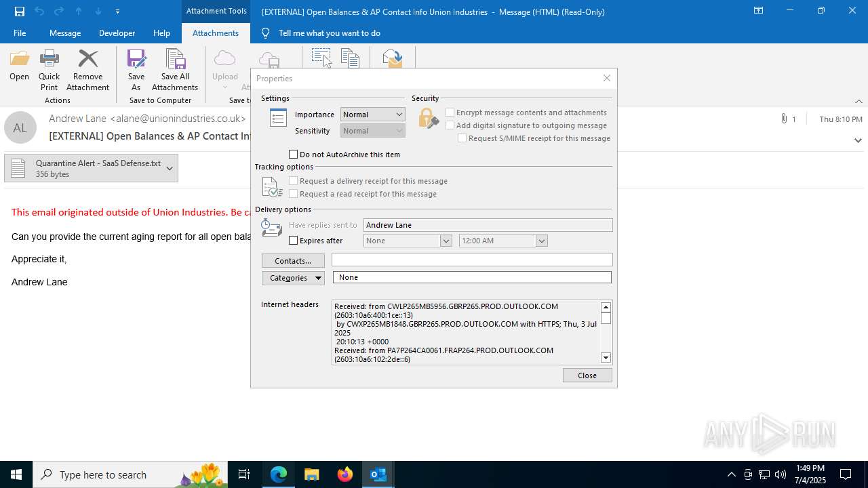Click the Undo icon in the title bar
This screenshot has height=488, width=868.
pyautogui.click(x=39, y=11)
